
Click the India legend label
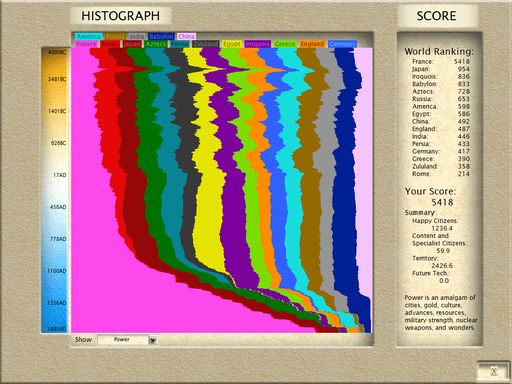137,36
